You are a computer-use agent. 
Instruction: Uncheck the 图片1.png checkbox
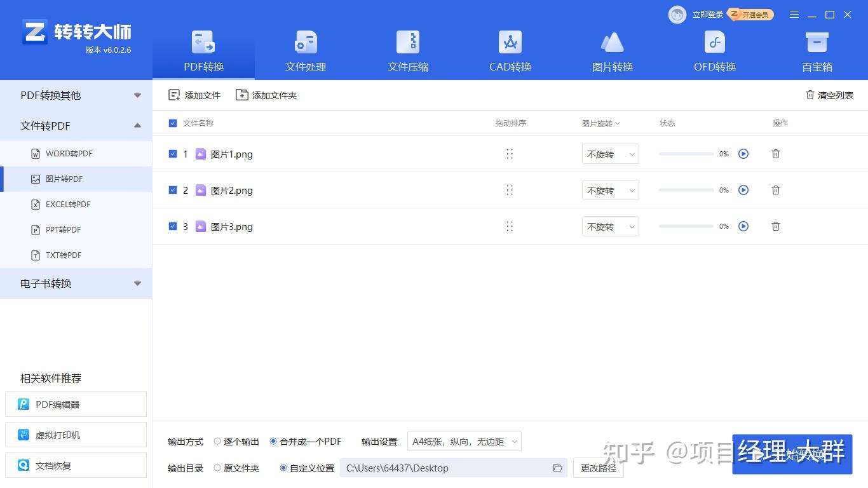pyautogui.click(x=173, y=154)
